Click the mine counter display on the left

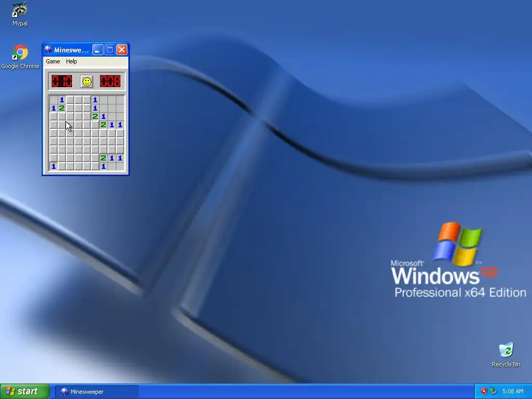click(x=62, y=82)
